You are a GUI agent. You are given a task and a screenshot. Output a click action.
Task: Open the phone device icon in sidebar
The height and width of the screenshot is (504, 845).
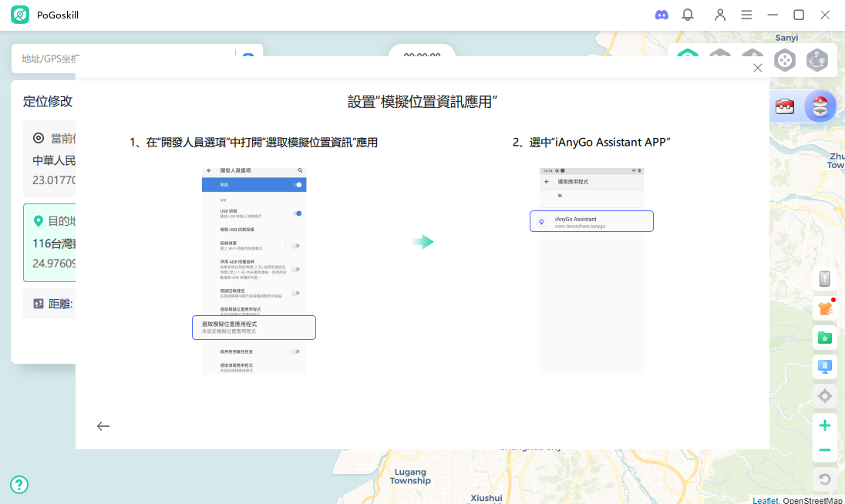tap(824, 278)
